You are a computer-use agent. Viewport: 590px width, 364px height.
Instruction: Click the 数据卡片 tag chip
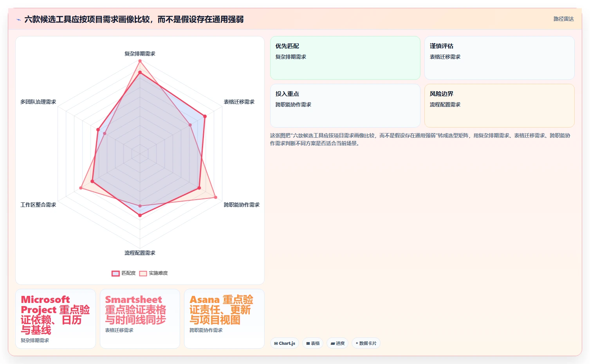pyautogui.click(x=366, y=343)
